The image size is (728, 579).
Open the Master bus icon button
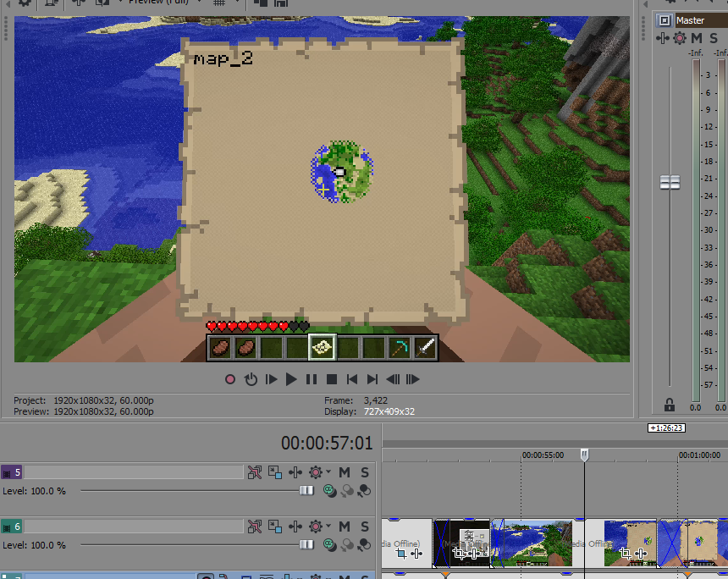coord(665,20)
